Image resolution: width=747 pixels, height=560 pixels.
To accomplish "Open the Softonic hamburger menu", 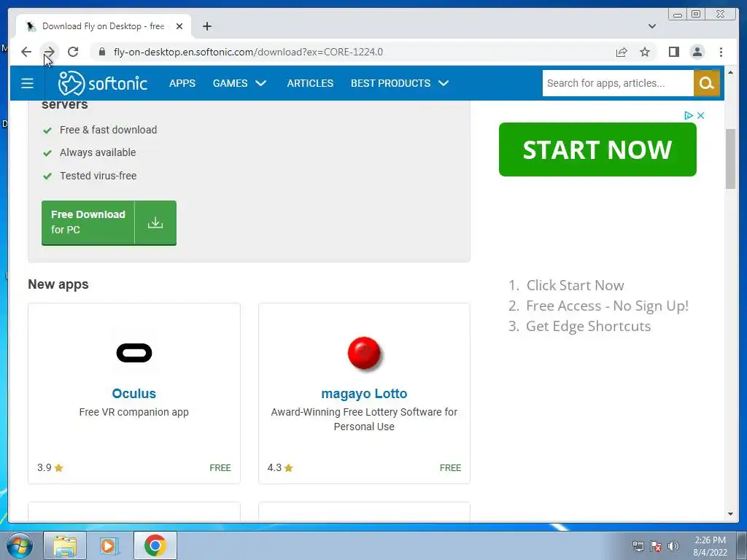I will point(27,83).
